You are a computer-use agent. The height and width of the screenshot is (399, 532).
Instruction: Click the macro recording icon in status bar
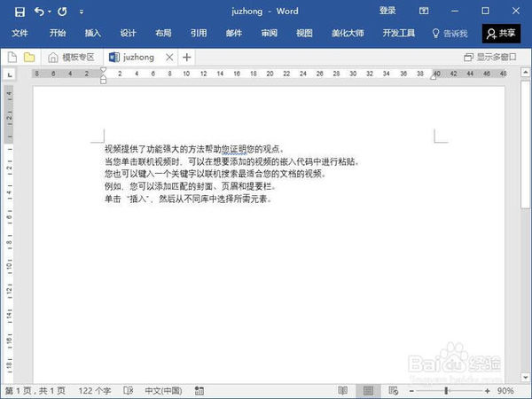199,391
